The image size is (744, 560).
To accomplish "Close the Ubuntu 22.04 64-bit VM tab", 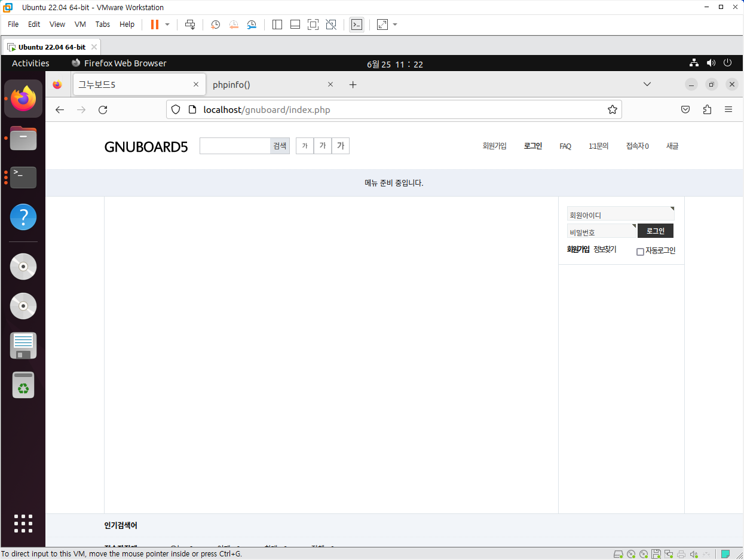I will pyautogui.click(x=94, y=47).
